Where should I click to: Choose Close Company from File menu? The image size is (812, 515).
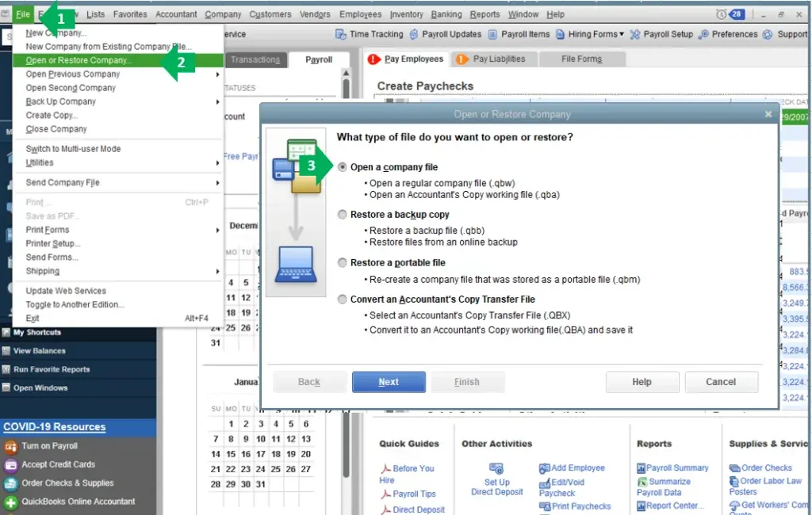pyautogui.click(x=56, y=129)
